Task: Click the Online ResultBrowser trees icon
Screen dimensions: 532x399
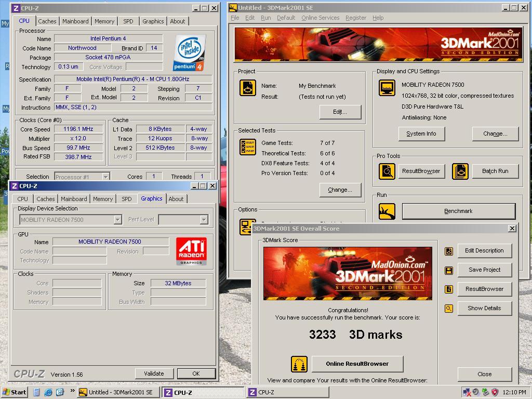Action: click(299, 364)
